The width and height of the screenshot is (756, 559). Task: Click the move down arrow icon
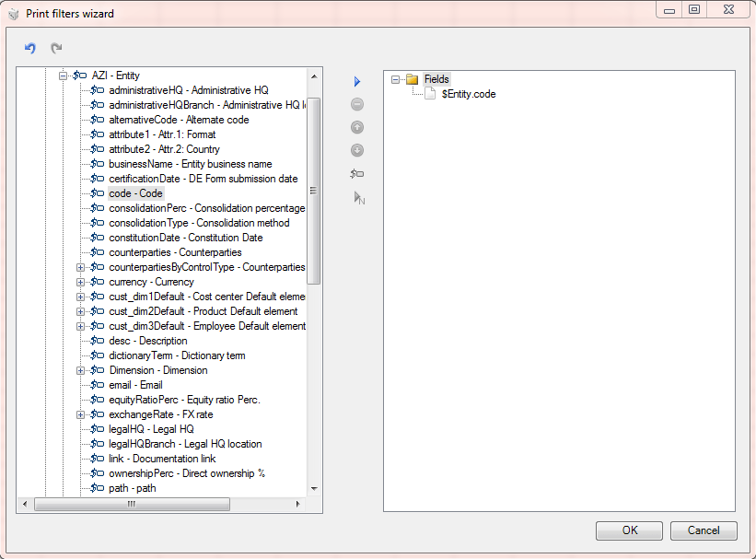point(357,150)
